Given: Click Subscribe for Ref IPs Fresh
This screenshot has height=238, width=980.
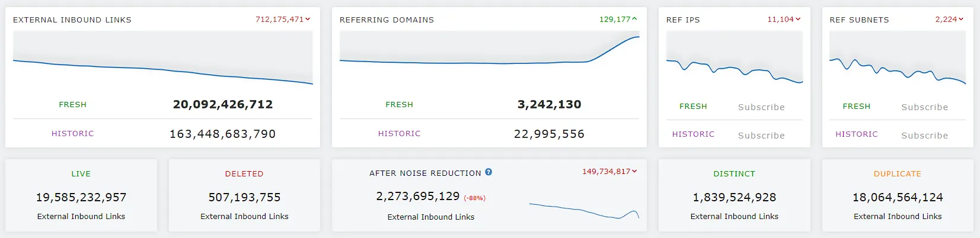Looking at the screenshot, I should (761, 107).
